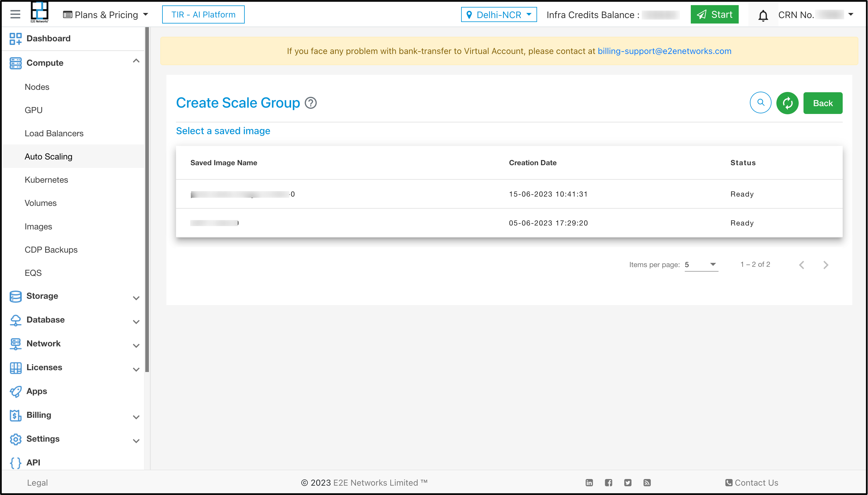
Task: Open the Twitter footer icon
Action: click(627, 482)
